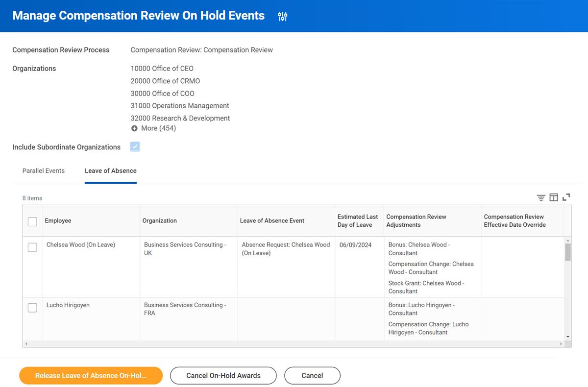
Task: Click horizontal scrollbar left arrow
Action: point(26,344)
